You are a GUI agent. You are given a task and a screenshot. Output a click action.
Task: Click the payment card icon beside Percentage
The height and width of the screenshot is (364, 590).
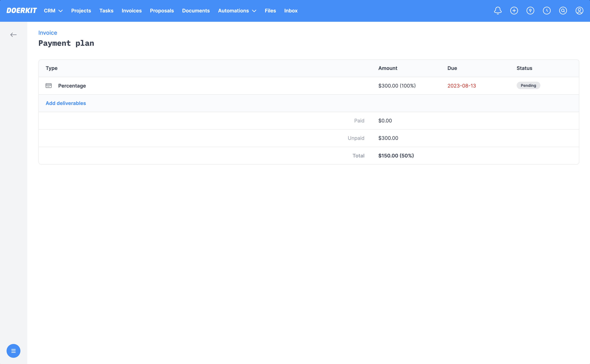point(48,85)
